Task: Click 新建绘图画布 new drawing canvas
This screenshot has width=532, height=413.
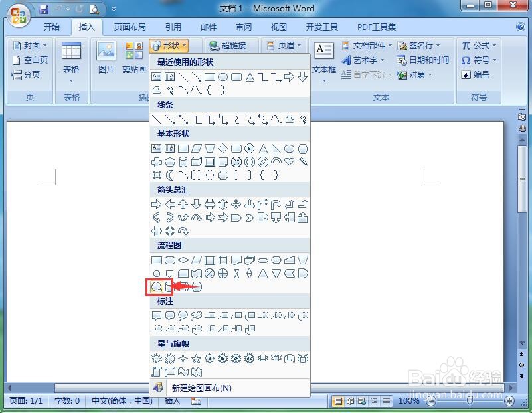Action: (x=230, y=388)
